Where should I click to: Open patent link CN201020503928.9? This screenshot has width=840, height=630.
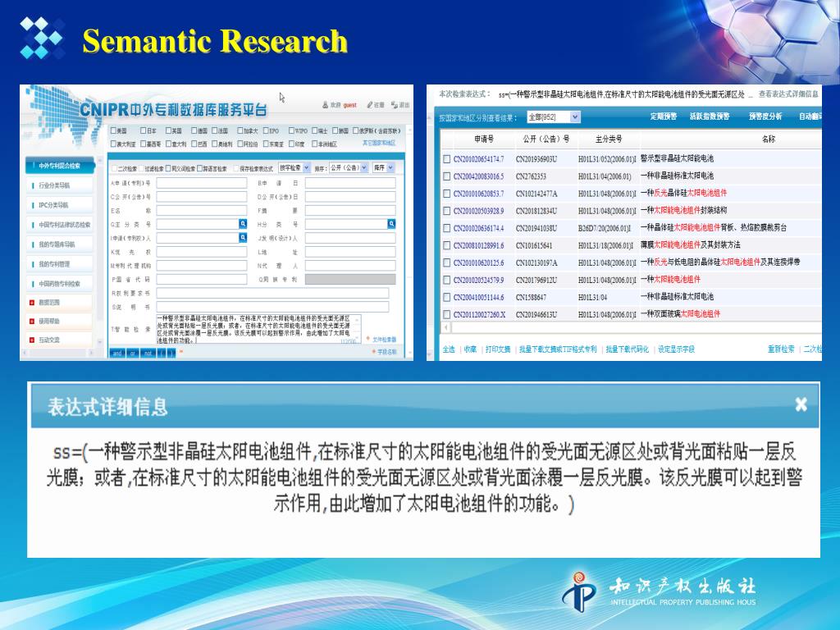[478, 211]
